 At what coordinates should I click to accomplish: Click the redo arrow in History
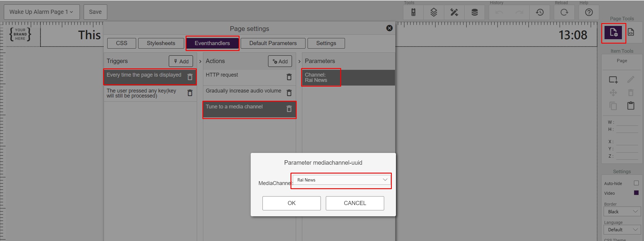coord(519,12)
